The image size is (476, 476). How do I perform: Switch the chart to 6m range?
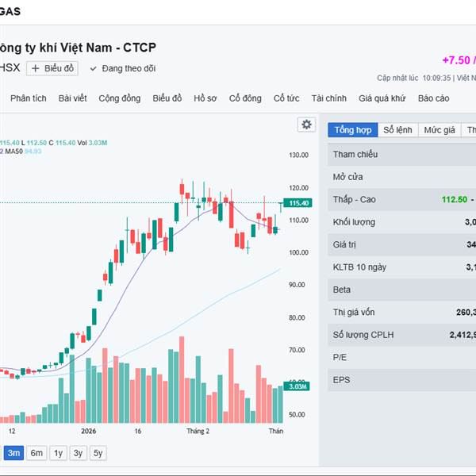[x=36, y=453]
